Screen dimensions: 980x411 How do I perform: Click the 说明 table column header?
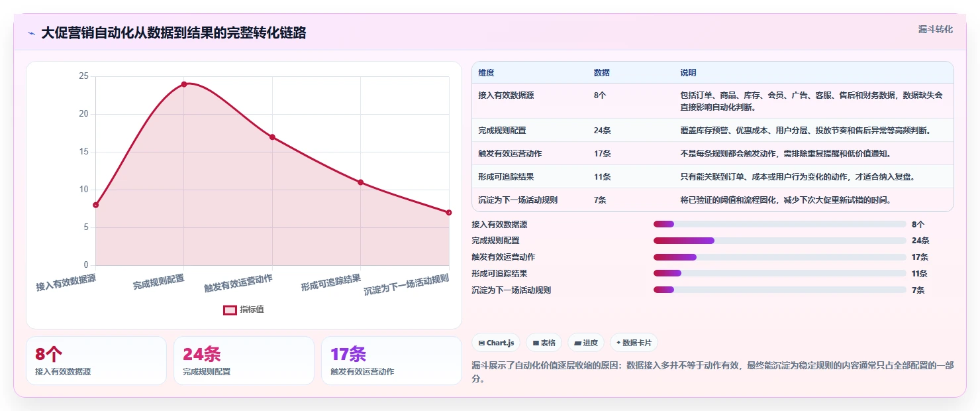pos(688,73)
